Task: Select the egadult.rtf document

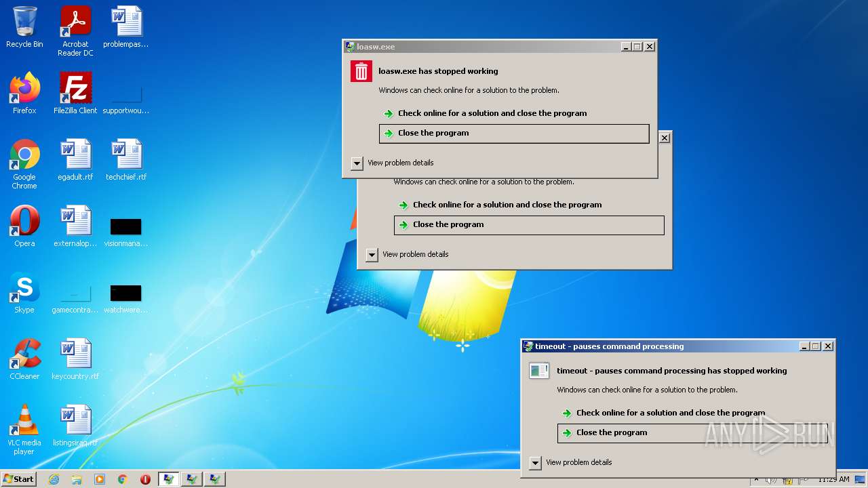Action: (75, 160)
